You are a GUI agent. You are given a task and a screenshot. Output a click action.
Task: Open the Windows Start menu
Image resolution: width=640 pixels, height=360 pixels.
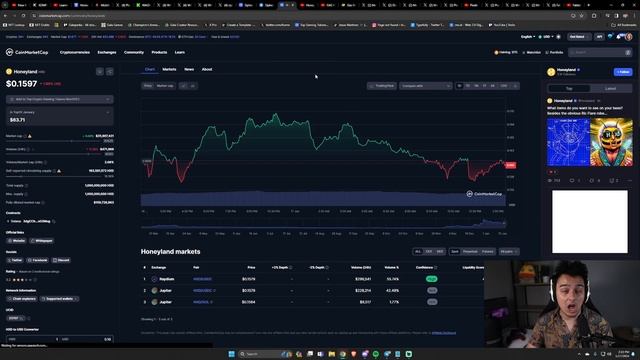(231, 354)
